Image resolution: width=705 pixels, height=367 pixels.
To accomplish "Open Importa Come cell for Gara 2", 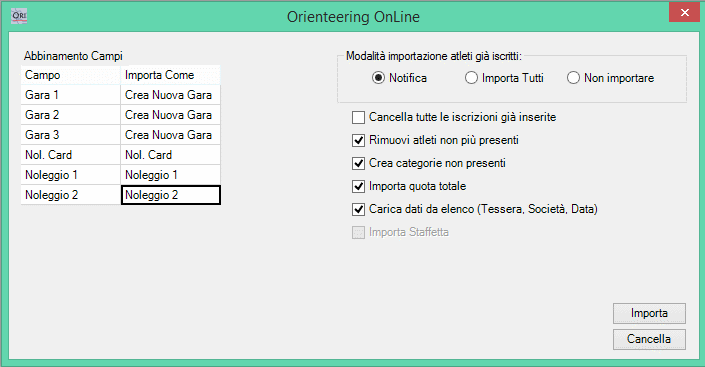I will coord(170,115).
